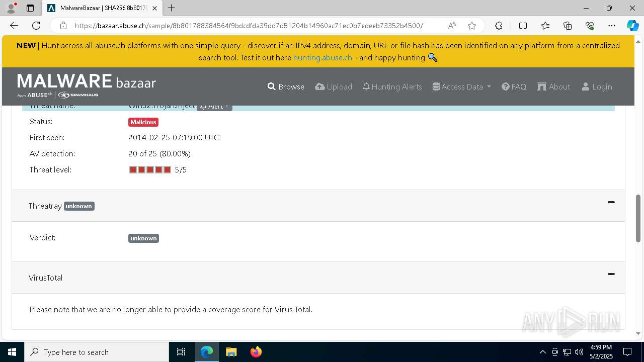Image resolution: width=644 pixels, height=362 pixels.
Task: Click the 5/5 threat level value
Action: click(181, 170)
